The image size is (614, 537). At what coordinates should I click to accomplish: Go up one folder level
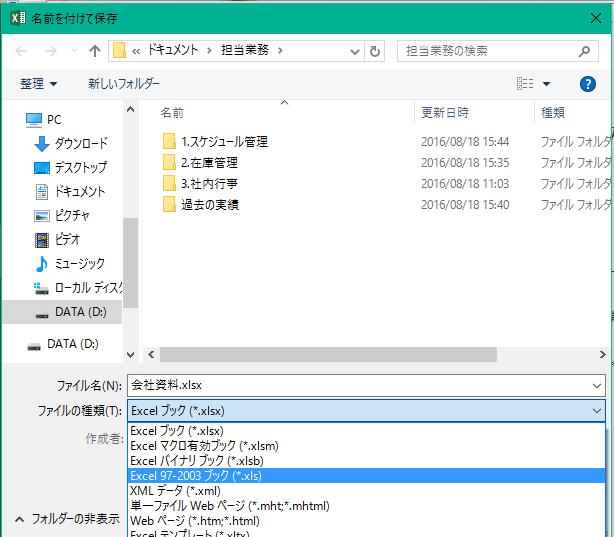pyautogui.click(x=95, y=51)
